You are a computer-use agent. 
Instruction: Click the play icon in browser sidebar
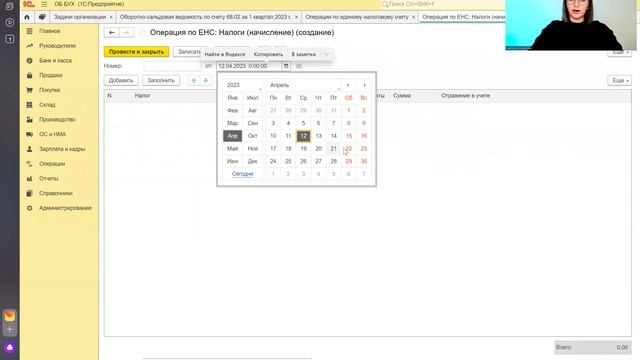pyautogui.click(x=10, y=22)
